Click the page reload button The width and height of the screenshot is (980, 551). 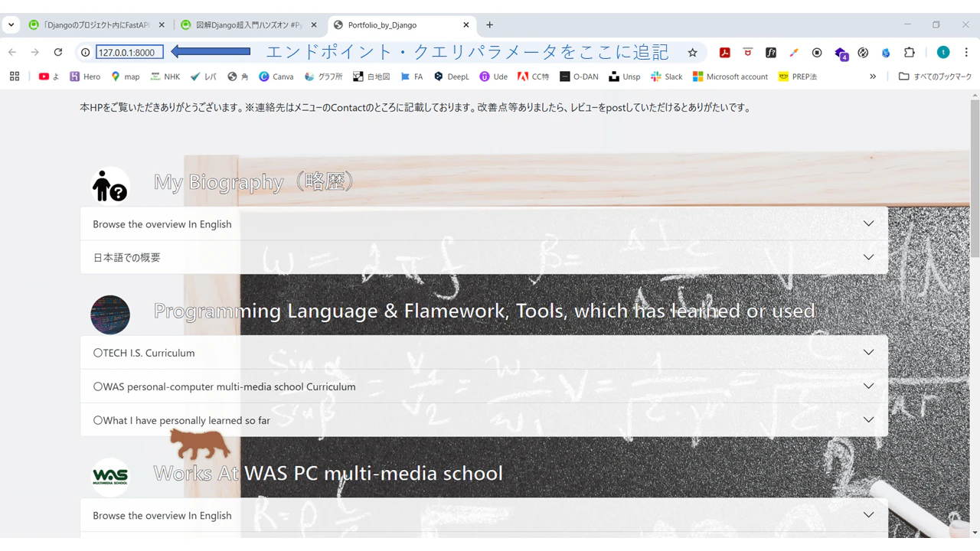[58, 52]
